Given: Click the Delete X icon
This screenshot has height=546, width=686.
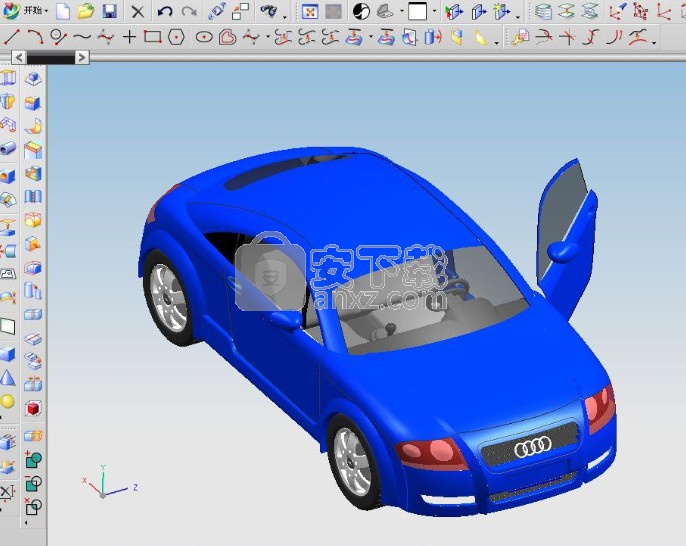Looking at the screenshot, I should click(138, 12).
